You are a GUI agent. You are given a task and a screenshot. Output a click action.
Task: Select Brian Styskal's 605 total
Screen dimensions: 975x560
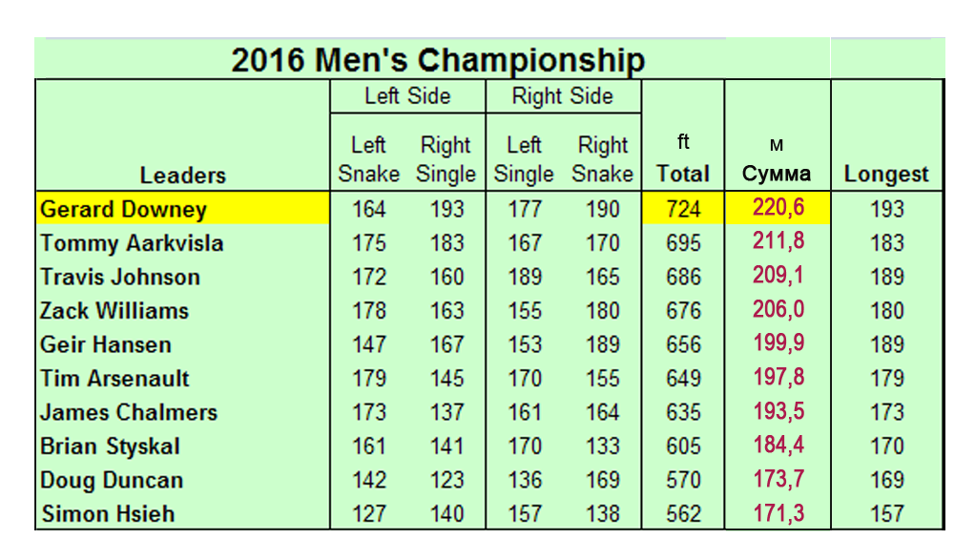point(683,446)
